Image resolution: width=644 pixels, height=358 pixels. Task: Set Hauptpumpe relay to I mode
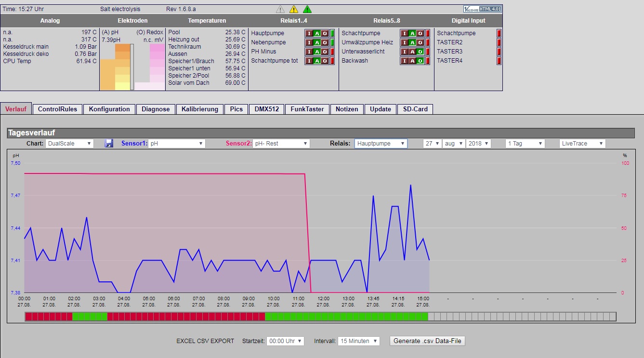[x=309, y=33]
